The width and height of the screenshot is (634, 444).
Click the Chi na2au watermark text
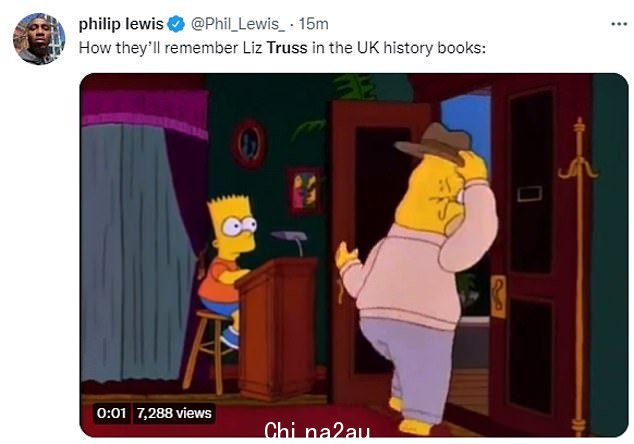(317, 429)
